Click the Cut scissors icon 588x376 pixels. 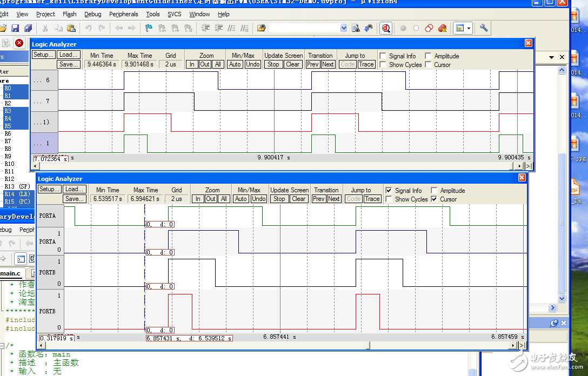click(45, 28)
